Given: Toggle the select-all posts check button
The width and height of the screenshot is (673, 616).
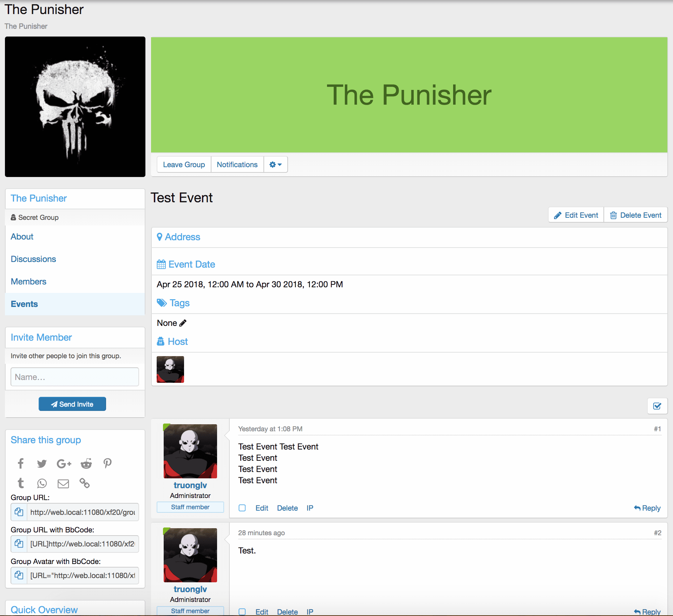Looking at the screenshot, I should [657, 406].
